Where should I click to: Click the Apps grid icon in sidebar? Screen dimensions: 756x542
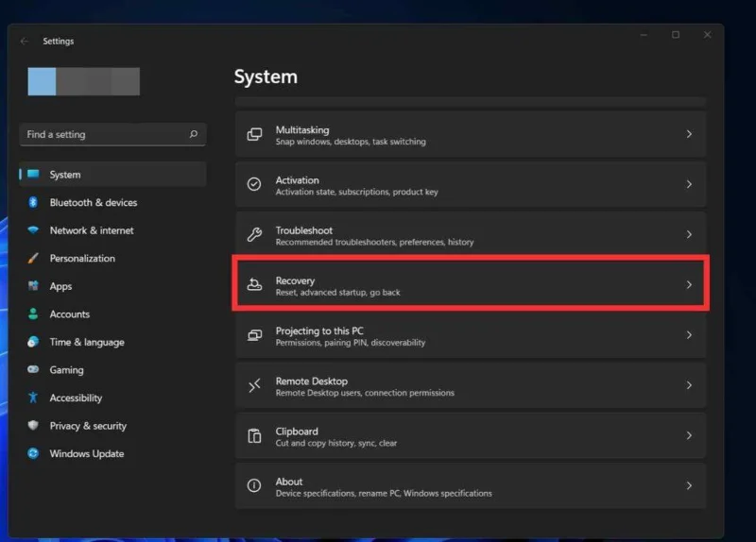coord(33,286)
